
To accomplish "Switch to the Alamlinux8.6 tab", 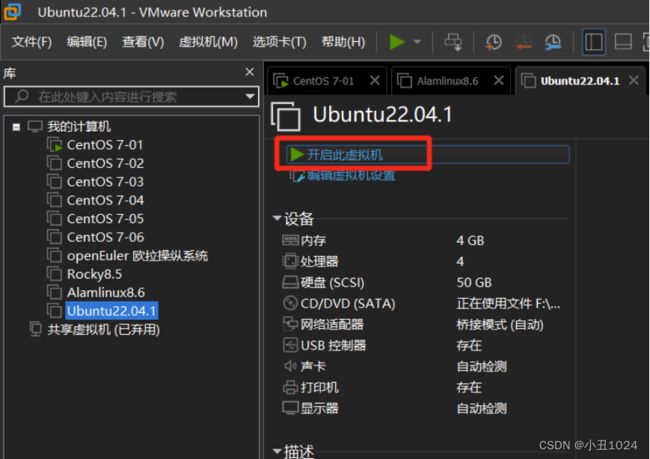I will (x=447, y=81).
